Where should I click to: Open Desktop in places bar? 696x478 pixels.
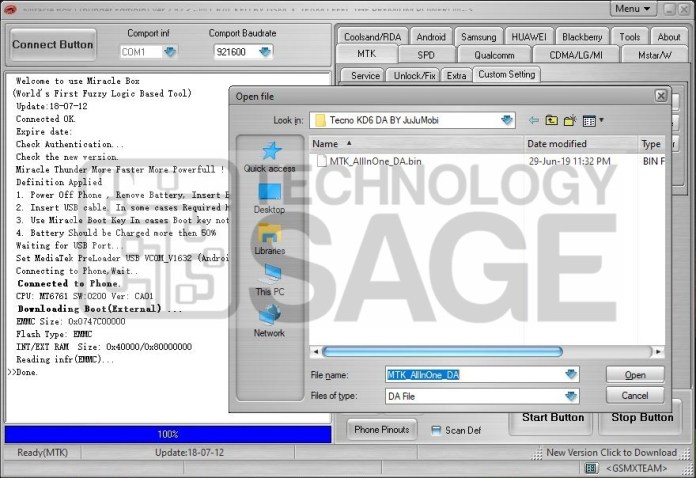click(x=269, y=198)
